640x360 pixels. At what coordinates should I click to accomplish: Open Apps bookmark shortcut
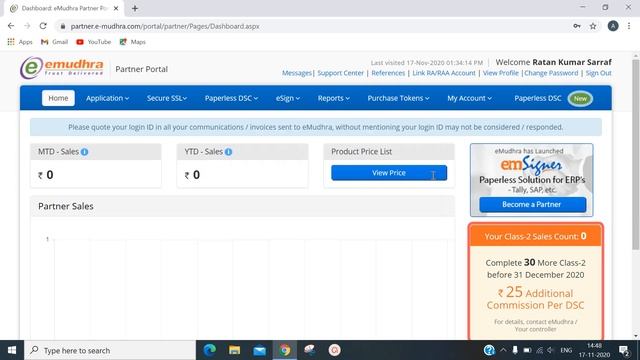click(20, 42)
